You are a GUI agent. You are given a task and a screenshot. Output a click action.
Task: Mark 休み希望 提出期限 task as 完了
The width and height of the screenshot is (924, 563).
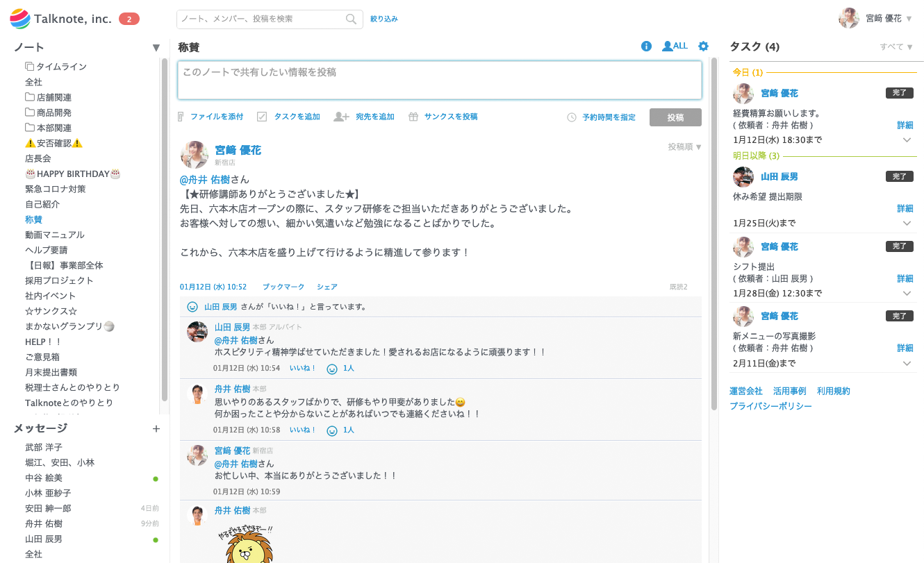click(x=900, y=176)
